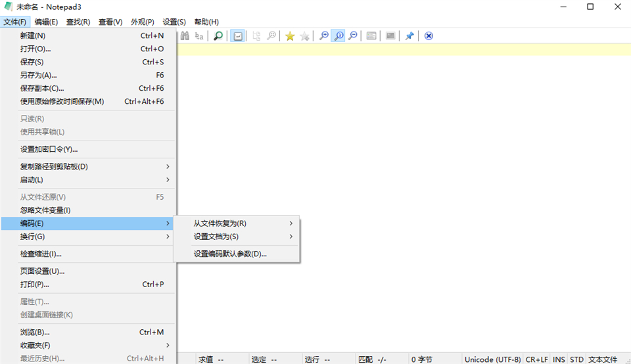The width and height of the screenshot is (631, 364).
Task: Click the Unicode (UTF-8) status bar field
Action: [x=492, y=359]
